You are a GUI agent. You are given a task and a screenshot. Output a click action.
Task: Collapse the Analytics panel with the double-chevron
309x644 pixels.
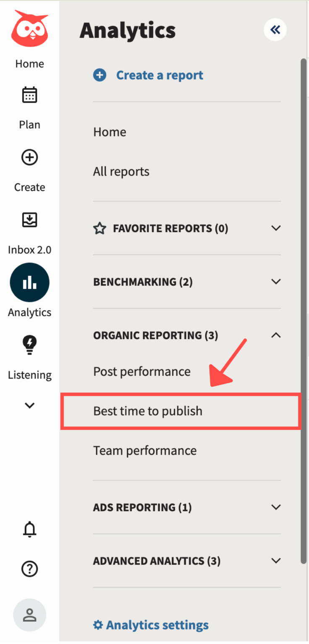point(275,30)
